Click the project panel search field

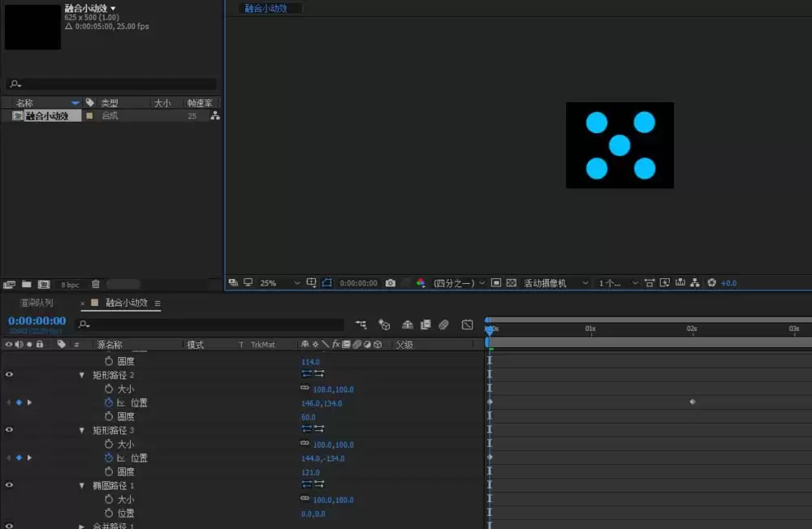[x=111, y=84]
